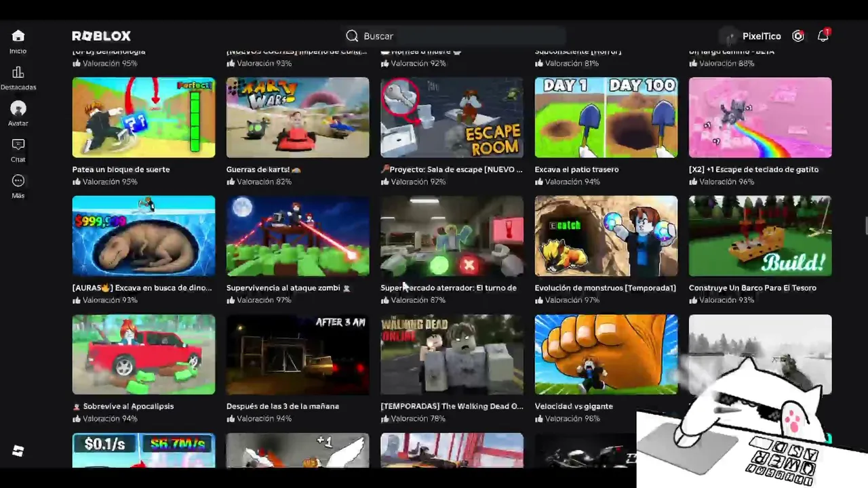This screenshot has width=868, height=488.
Task: Open the Evolución de monstruos thumbnail
Action: click(606, 236)
